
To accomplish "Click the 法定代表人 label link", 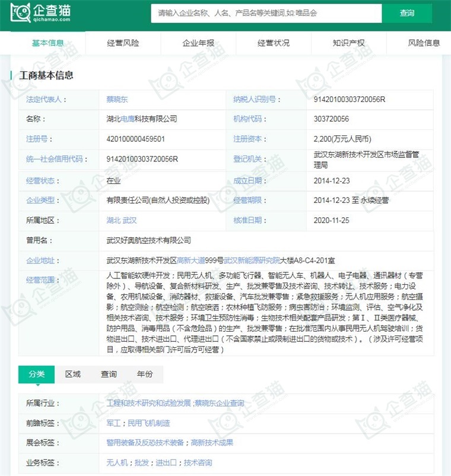I will [44, 99].
